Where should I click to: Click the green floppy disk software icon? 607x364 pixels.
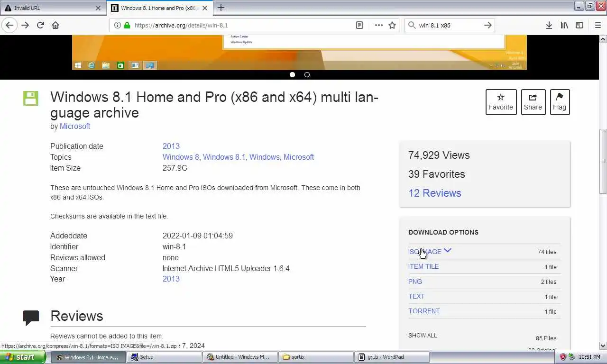click(30, 99)
